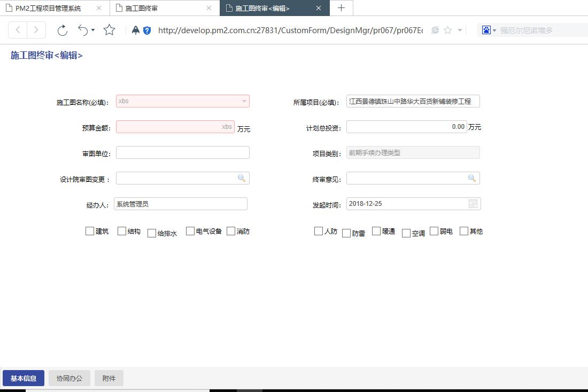Switch to the 协同办公 tab
This screenshot has width=588, height=392.
pyautogui.click(x=69, y=378)
